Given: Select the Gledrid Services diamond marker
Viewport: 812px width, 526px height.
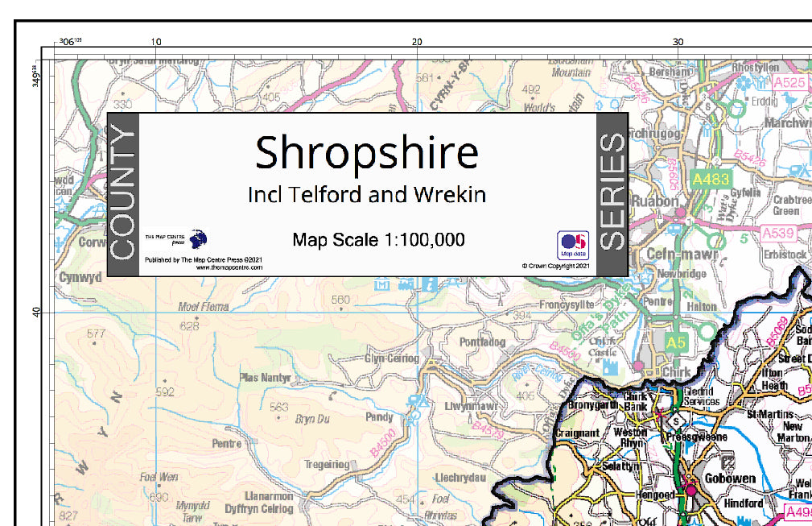Looking at the screenshot, I should coord(675,421).
